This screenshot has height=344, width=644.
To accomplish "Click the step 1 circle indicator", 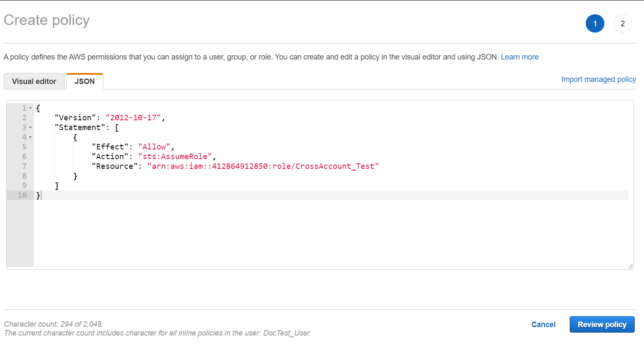I will pyautogui.click(x=595, y=24).
